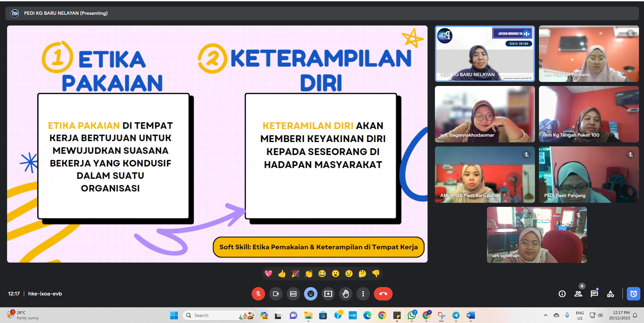Viewport: 644px width, 323px height.
Task: Leave the call with the red button
Action: (383, 294)
